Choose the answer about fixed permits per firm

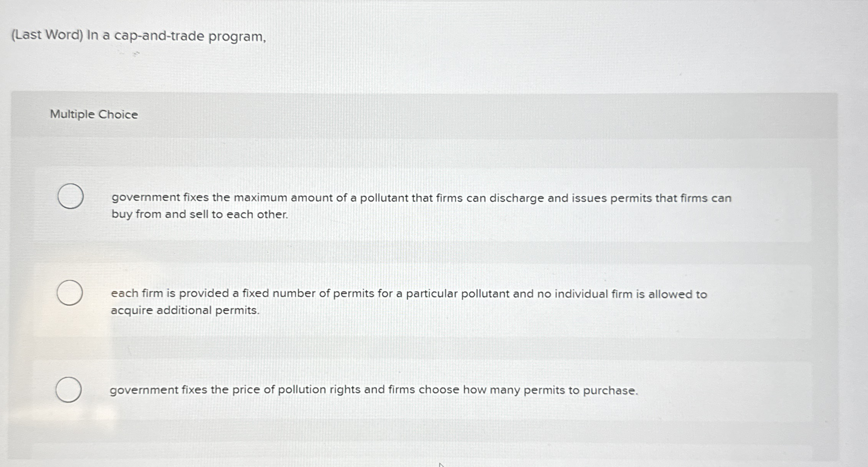(71, 293)
